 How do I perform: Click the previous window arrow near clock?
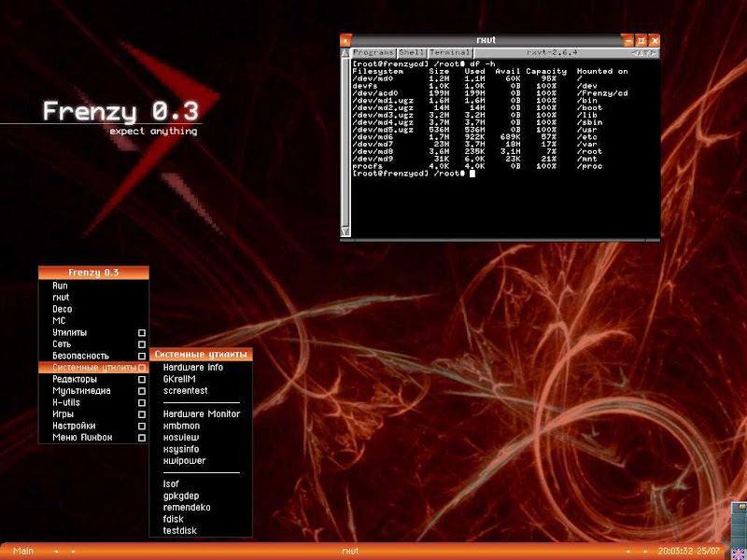[627, 552]
